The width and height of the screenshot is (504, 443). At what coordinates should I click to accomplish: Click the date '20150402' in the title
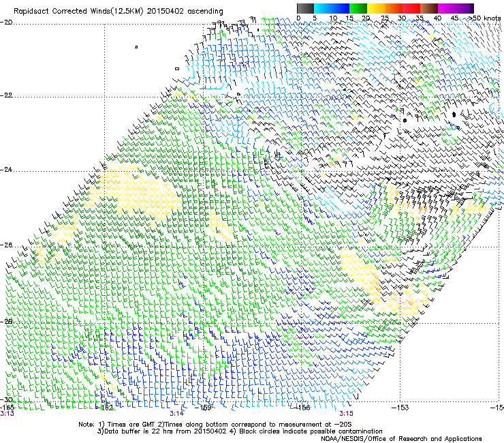click(166, 12)
